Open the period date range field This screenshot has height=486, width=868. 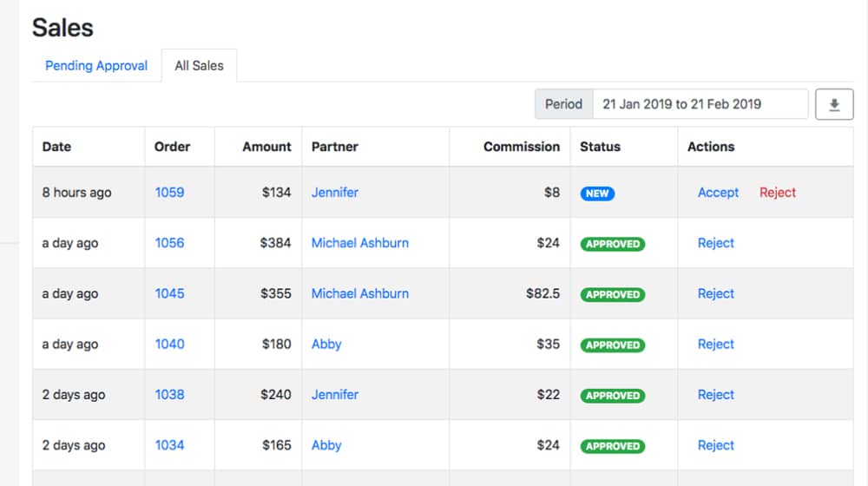pyautogui.click(x=700, y=104)
